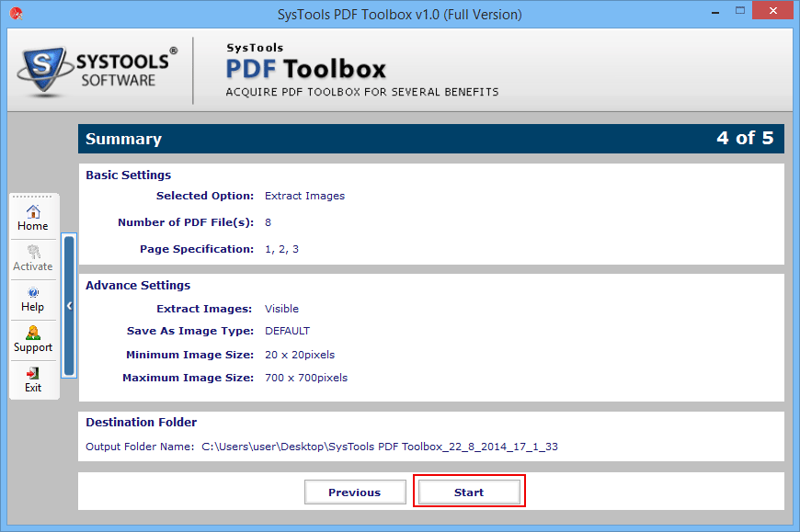800x532 pixels.
Task: Click the 'Page Specification:' label
Action: pos(197,249)
